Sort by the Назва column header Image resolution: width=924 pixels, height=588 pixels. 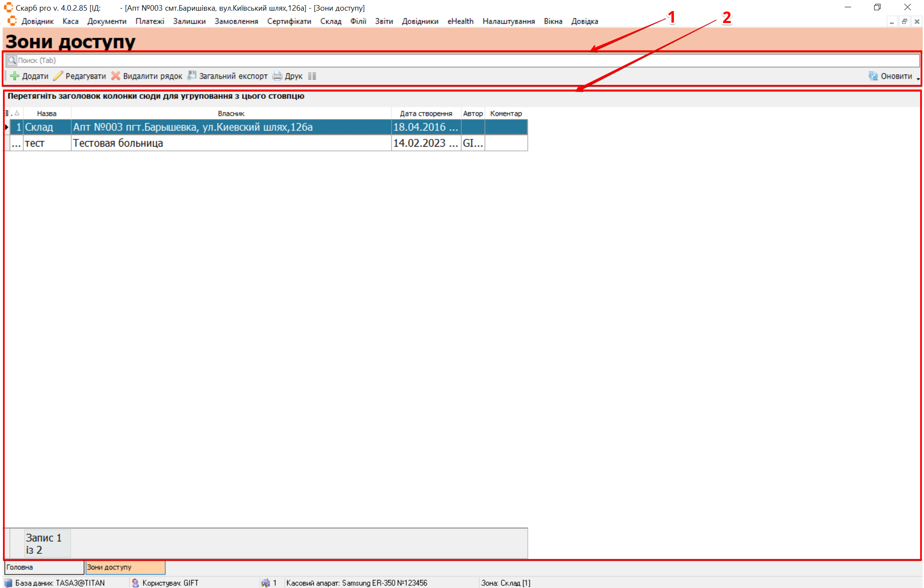[x=46, y=113]
